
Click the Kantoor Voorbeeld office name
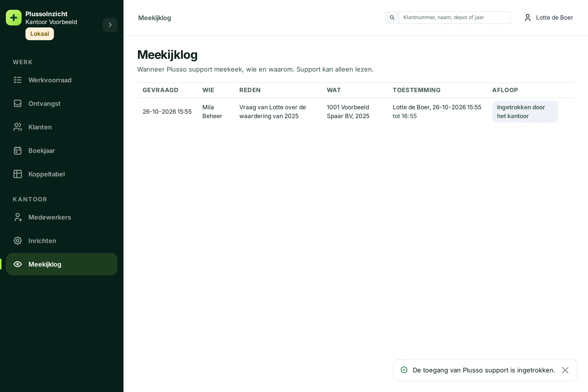click(51, 22)
